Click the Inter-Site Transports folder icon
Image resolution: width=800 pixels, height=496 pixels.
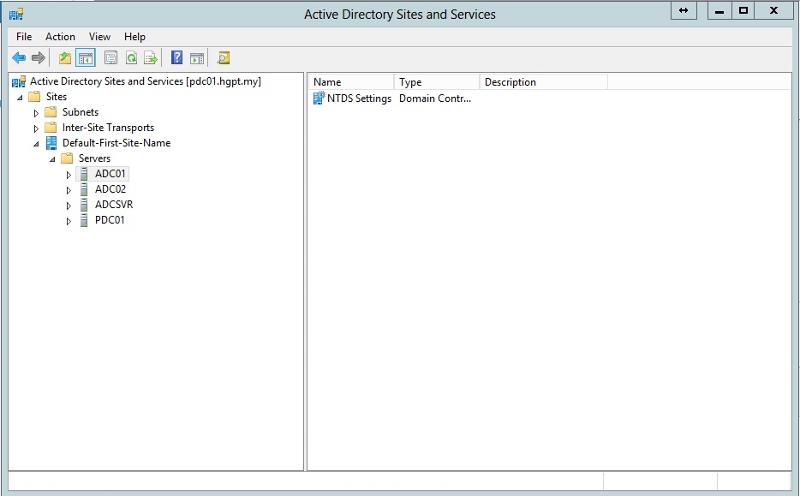click(51, 127)
